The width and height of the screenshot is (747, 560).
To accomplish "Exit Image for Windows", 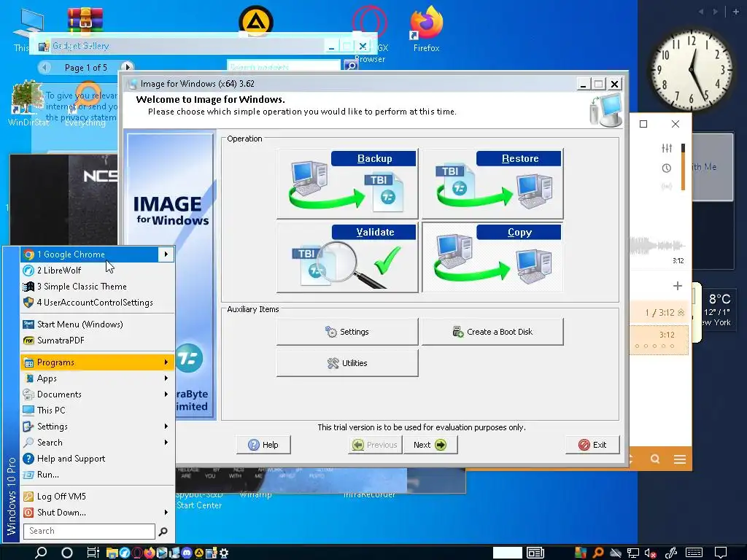I will coord(592,445).
